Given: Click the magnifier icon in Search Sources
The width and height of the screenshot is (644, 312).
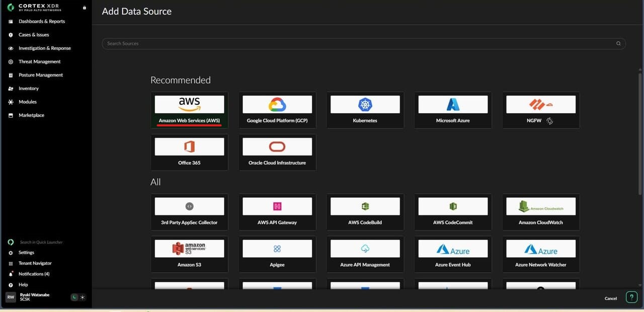Looking at the screenshot, I should click(x=618, y=44).
